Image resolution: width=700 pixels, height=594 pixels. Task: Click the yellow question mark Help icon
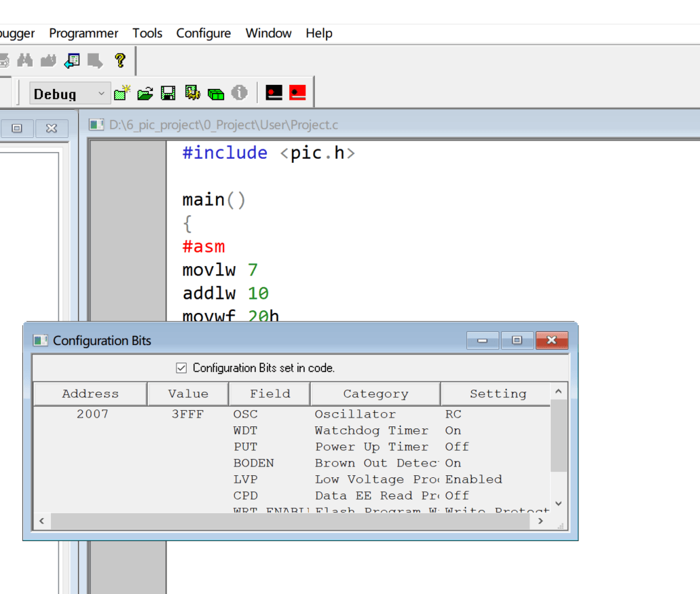[x=120, y=60]
